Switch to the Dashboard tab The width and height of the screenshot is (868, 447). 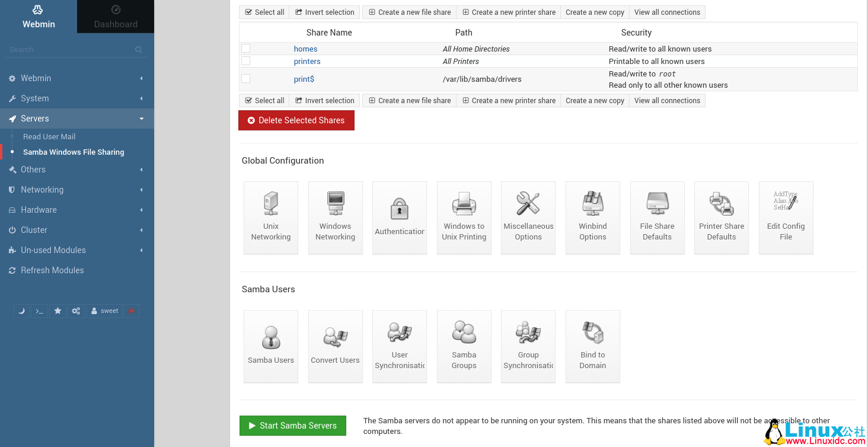pos(116,17)
